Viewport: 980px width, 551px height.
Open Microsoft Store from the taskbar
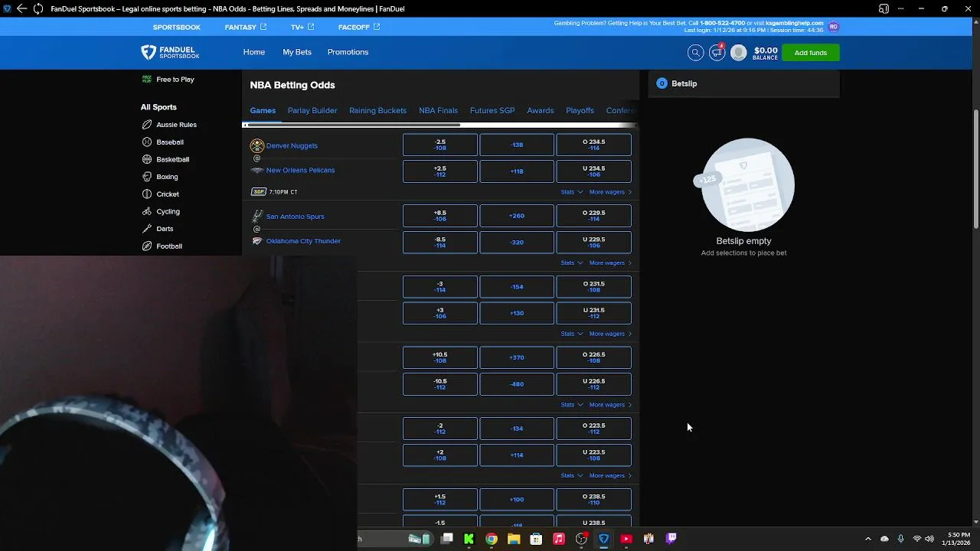point(536,539)
